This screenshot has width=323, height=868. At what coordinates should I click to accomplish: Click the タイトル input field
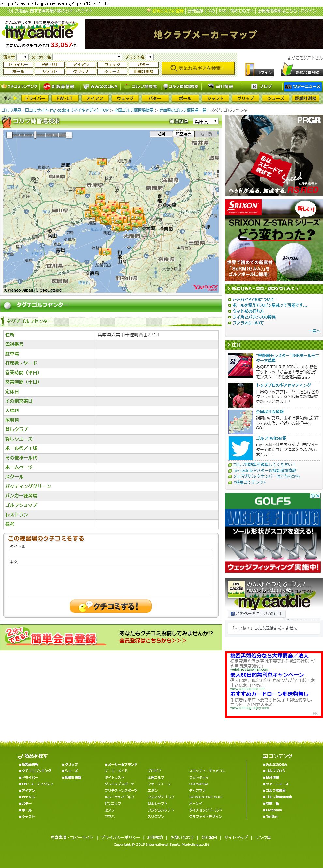pyautogui.click(x=111, y=553)
